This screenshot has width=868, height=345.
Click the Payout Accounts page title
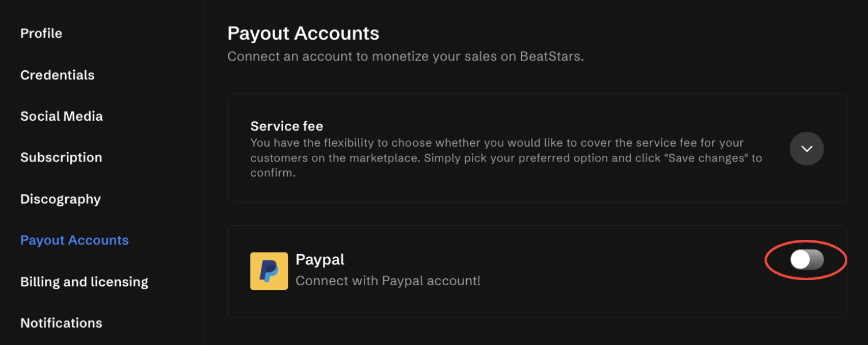click(303, 33)
